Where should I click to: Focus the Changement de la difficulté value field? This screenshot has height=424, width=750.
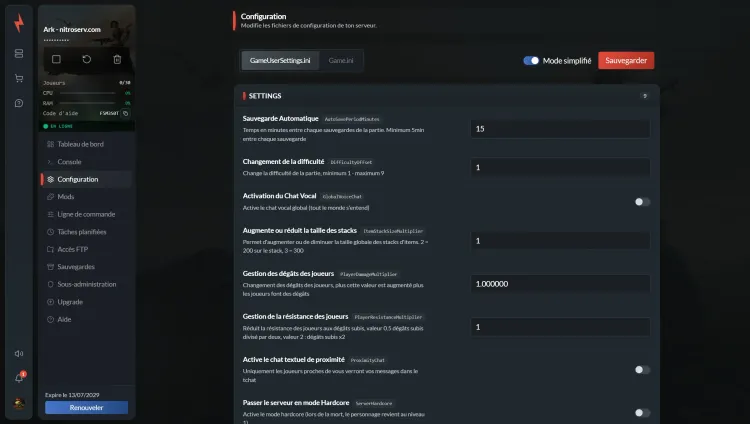560,167
